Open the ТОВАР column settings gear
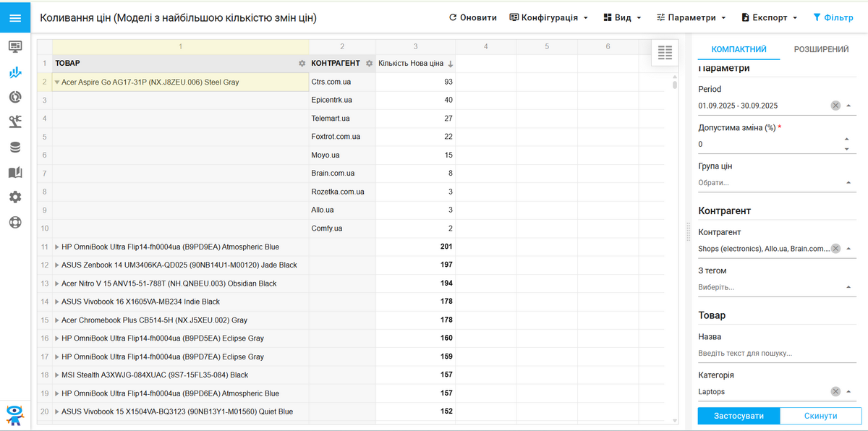 click(302, 64)
